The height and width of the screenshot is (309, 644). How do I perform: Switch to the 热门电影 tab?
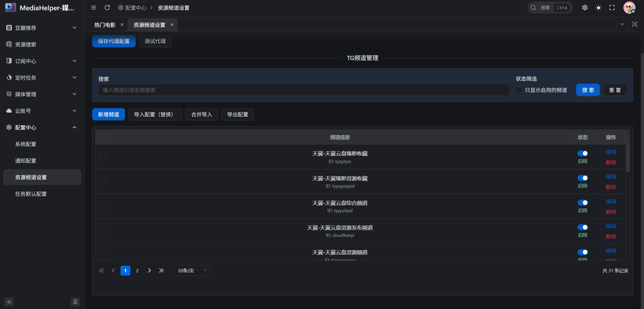105,25
